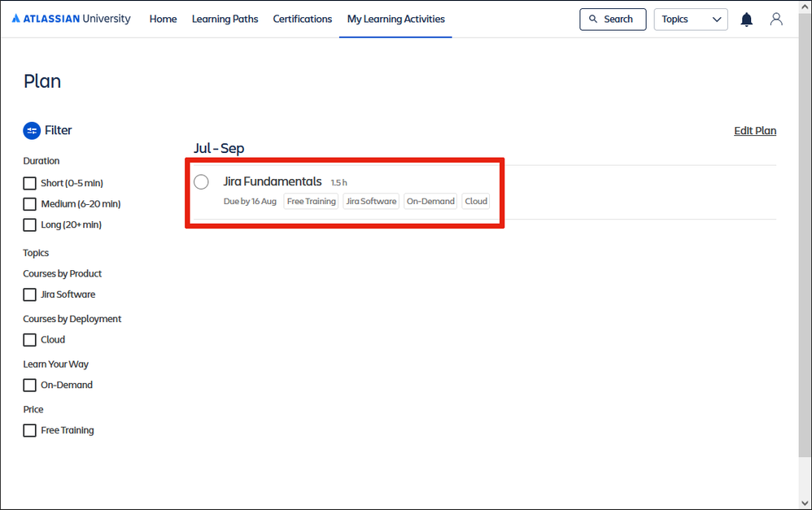Click the Search button
The height and width of the screenshot is (510, 812).
pyautogui.click(x=613, y=20)
